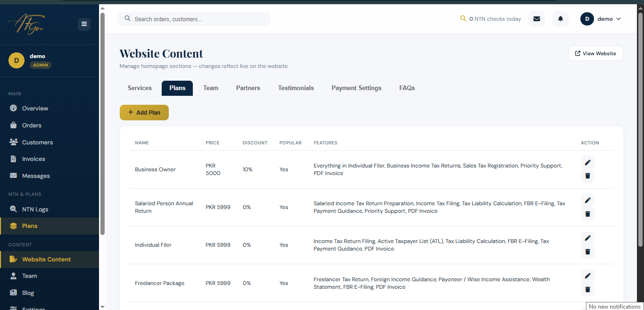Image resolution: width=644 pixels, height=310 pixels.
Task: Click the POPULAR column header
Action: click(x=290, y=143)
